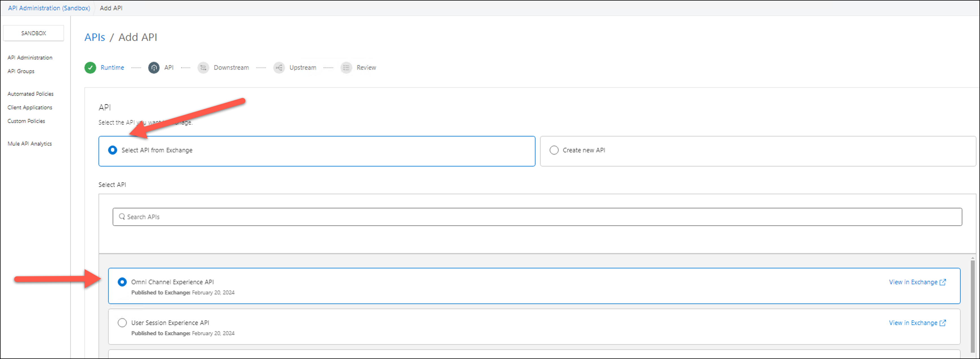Open View in Exchange for Omni Channel API
Image resolution: width=980 pixels, height=359 pixels.
click(913, 282)
